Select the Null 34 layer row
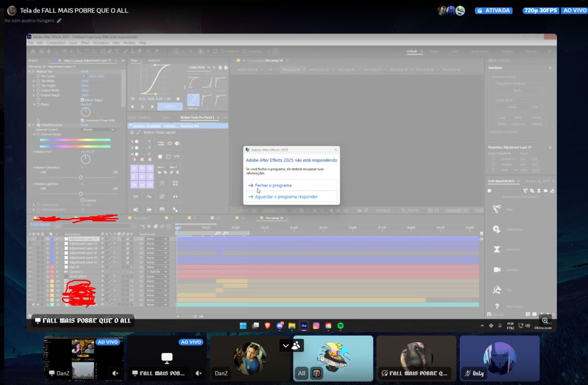Screen dimensions: 588x385 74,267
